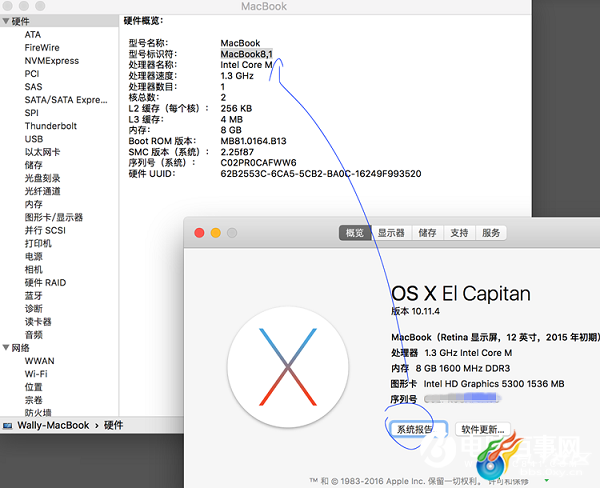The height and width of the screenshot is (488, 600).
Task: Select 诊断 sidebar item
Action: pos(34,308)
